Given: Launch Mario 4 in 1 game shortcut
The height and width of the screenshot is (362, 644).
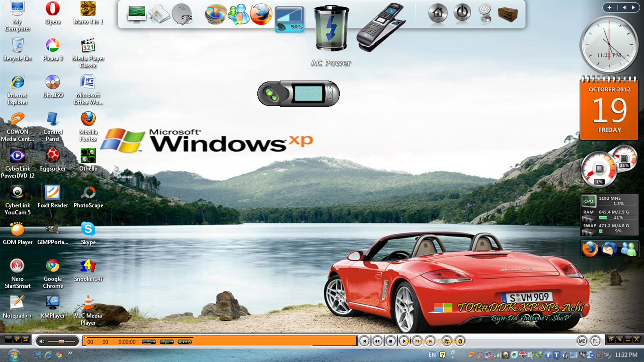Looking at the screenshot, I should (88, 13).
